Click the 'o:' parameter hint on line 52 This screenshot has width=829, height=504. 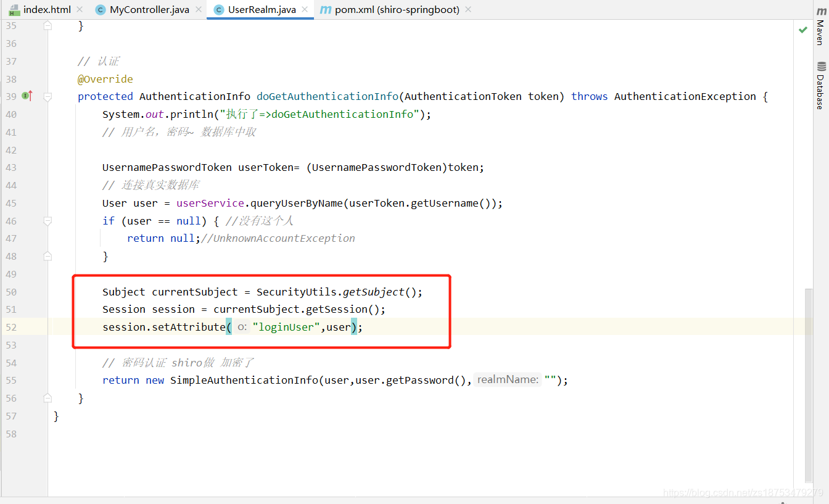tap(242, 327)
